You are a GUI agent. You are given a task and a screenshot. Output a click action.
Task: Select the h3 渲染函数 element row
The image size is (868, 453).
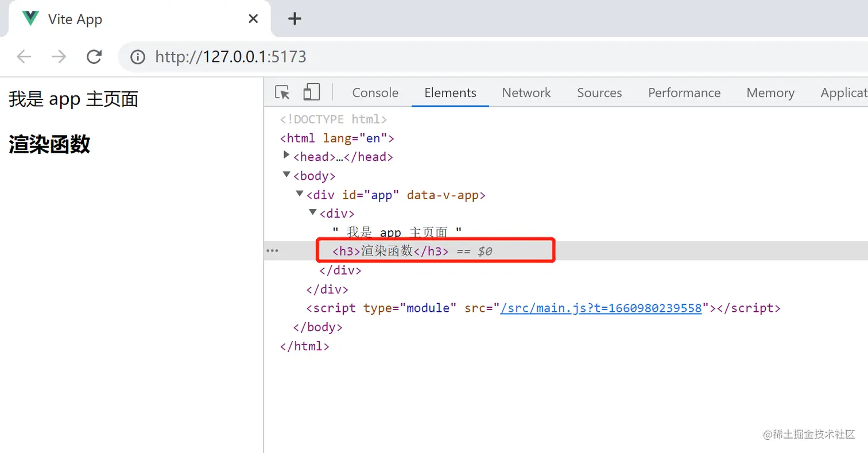coord(566,251)
